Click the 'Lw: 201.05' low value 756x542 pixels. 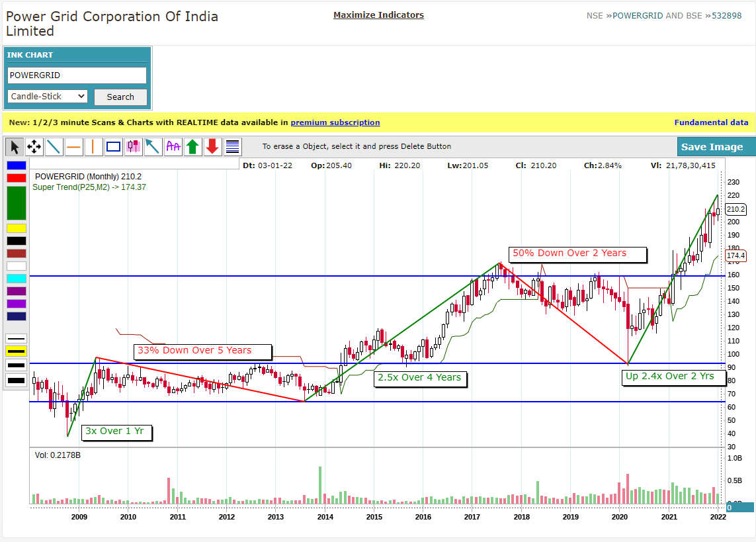click(x=468, y=165)
